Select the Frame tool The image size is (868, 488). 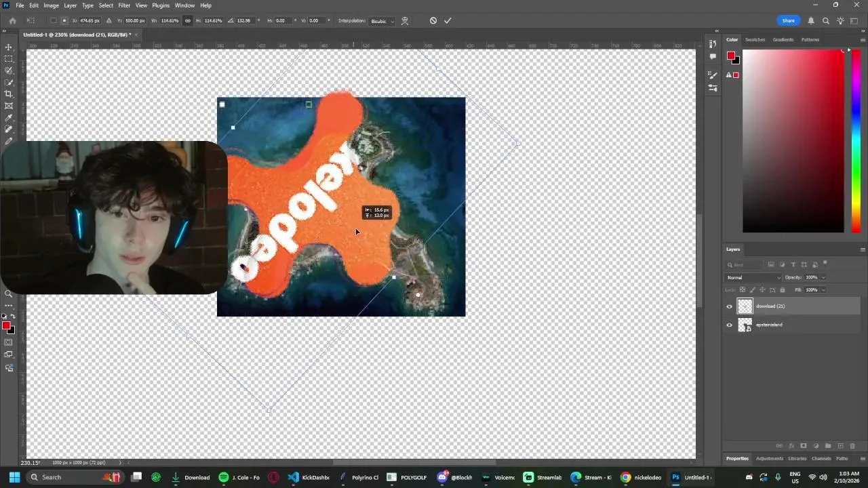[x=9, y=106]
